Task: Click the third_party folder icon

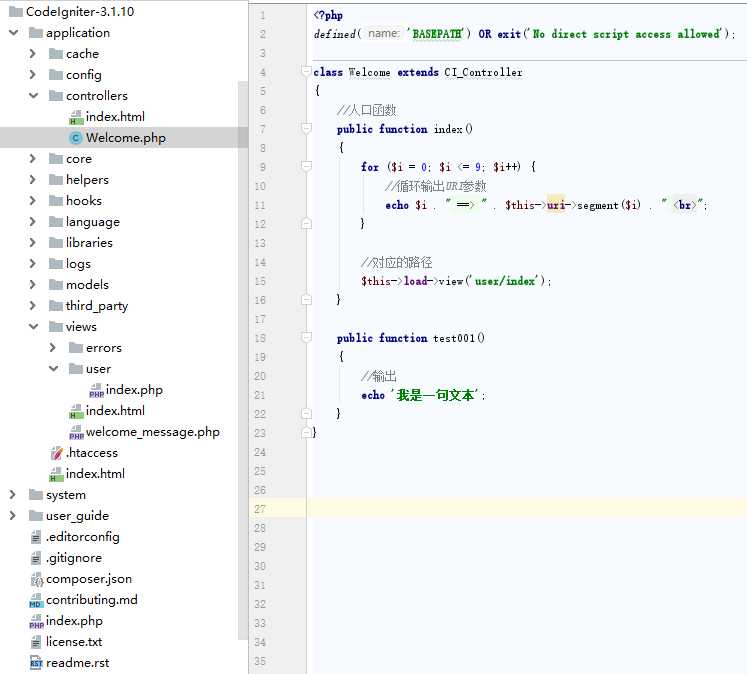Action: point(56,305)
